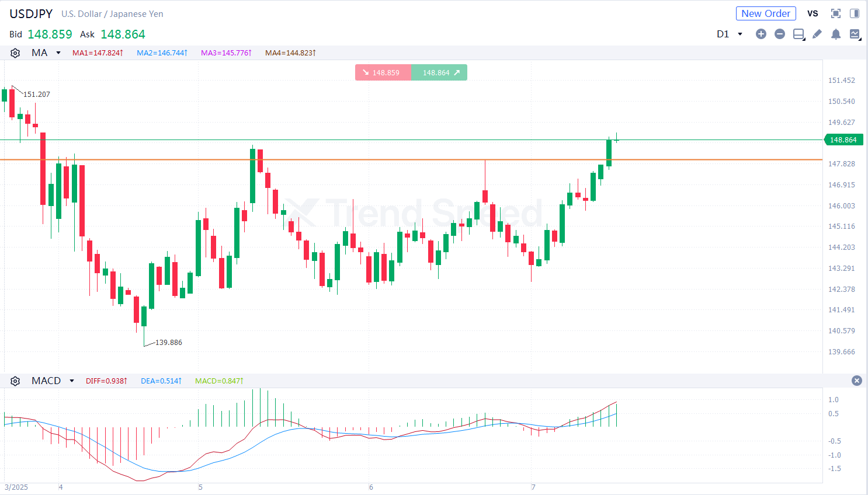
Task: Toggle the right side panel icon
Action: pos(855,13)
